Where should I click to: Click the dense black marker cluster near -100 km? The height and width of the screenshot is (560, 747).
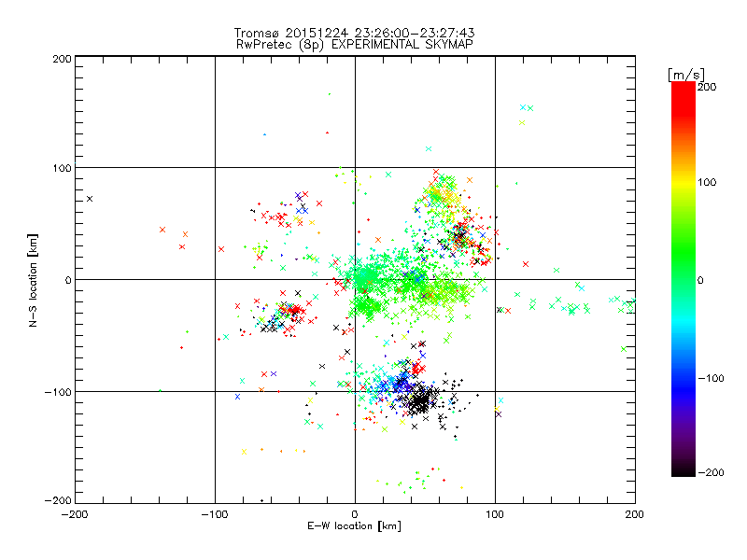421,399
